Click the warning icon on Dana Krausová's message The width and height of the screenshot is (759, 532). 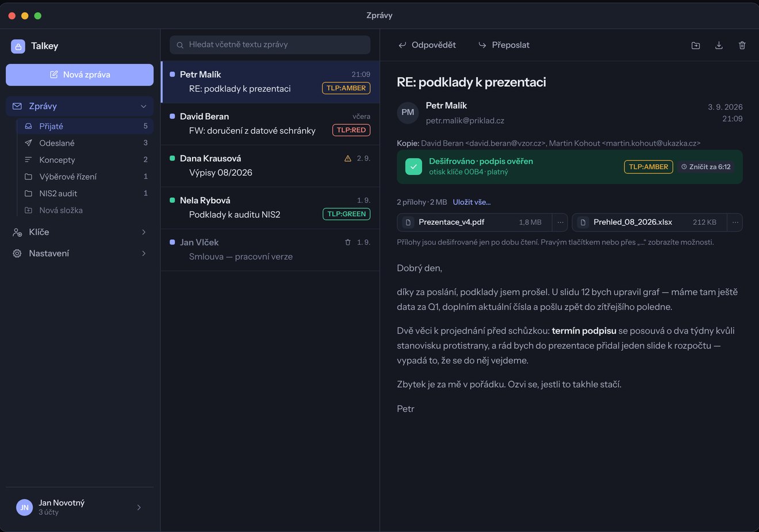coord(348,158)
